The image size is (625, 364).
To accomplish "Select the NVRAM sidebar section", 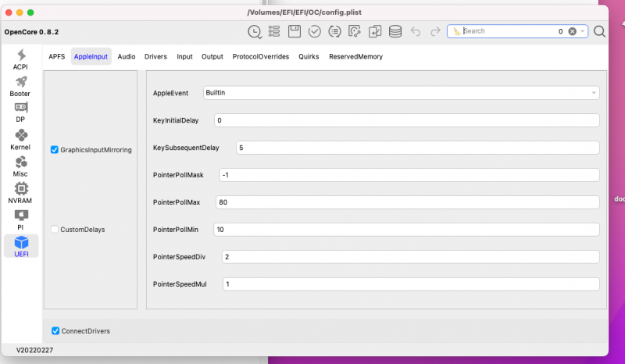I will (21, 193).
